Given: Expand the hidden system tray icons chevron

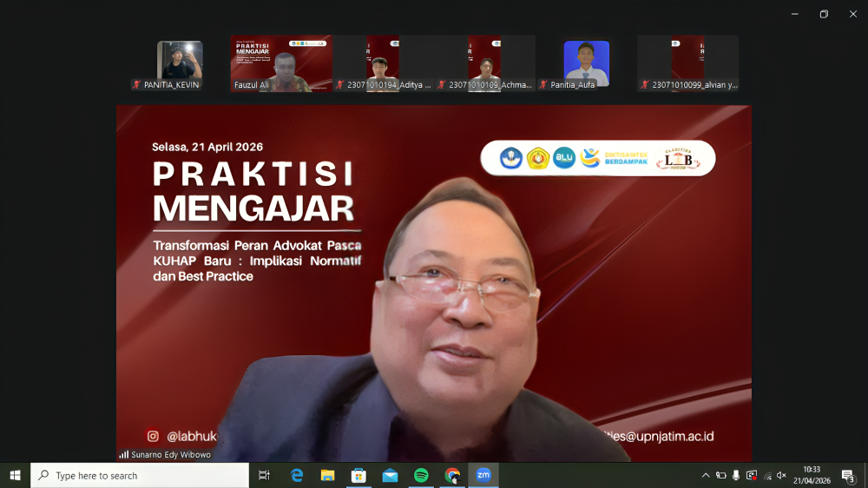Looking at the screenshot, I should click(x=706, y=475).
